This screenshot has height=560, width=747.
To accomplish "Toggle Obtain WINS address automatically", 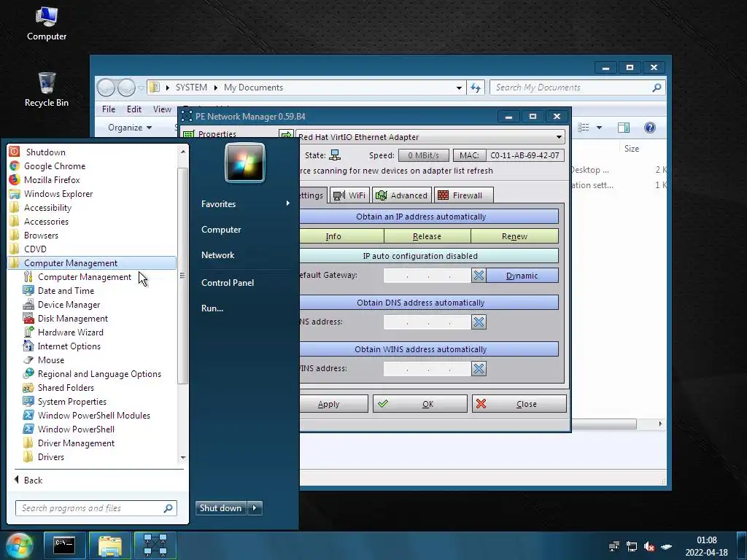I will [x=429, y=349].
